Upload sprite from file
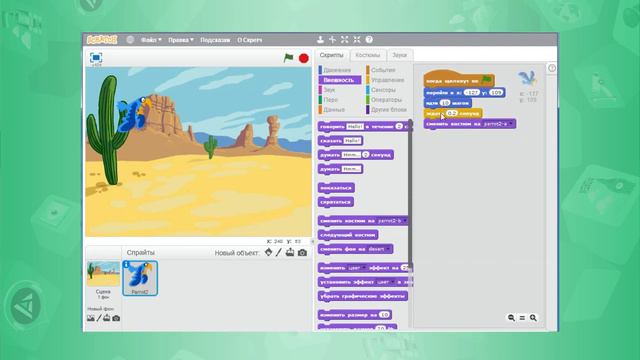640x360 pixels. tap(290, 252)
